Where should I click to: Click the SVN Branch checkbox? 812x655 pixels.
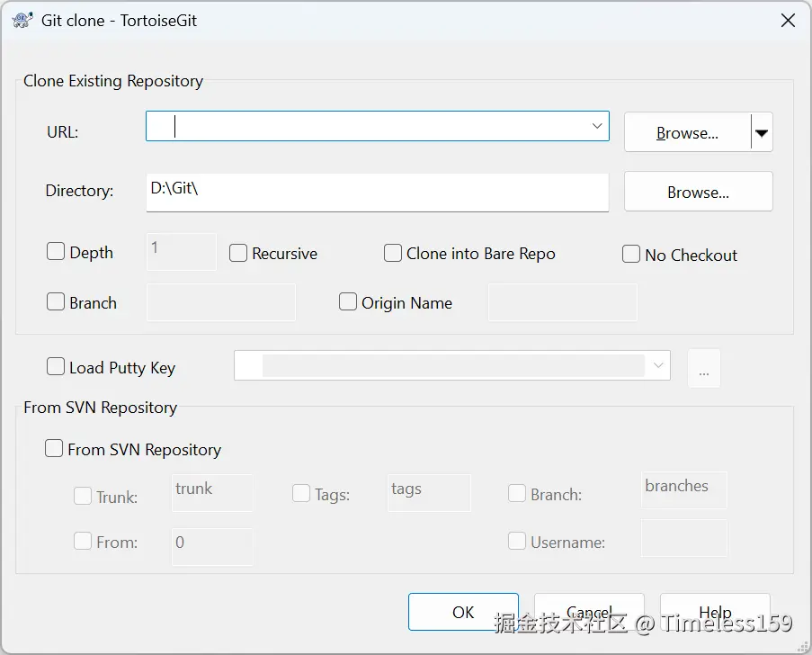[x=517, y=493]
